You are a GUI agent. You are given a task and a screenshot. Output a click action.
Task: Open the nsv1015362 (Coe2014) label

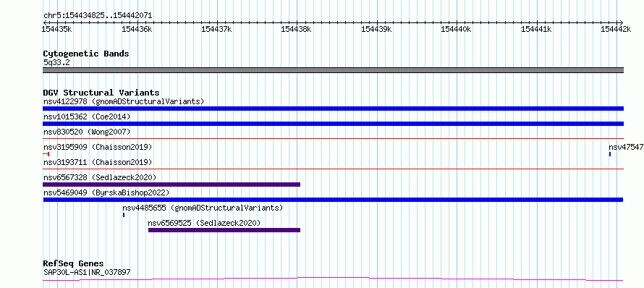(x=87, y=117)
